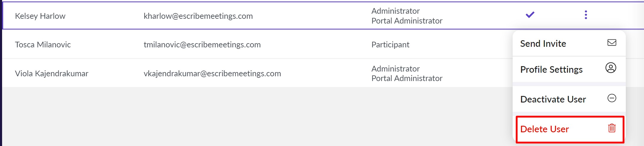The width and height of the screenshot is (644, 146).
Task: Open the three-dot menu for Kelsey Harlow
Action: [586, 15]
